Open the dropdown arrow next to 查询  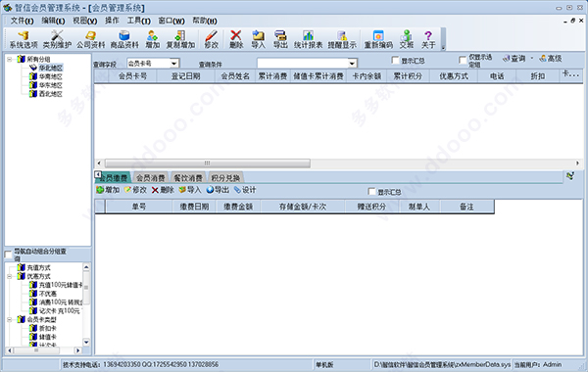click(x=532, y=59)
